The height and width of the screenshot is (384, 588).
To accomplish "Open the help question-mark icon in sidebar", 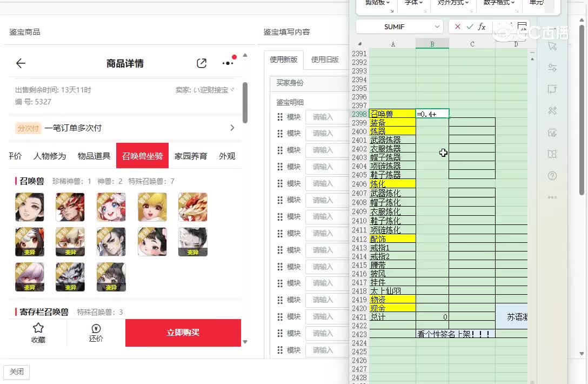I will [552, 176].
